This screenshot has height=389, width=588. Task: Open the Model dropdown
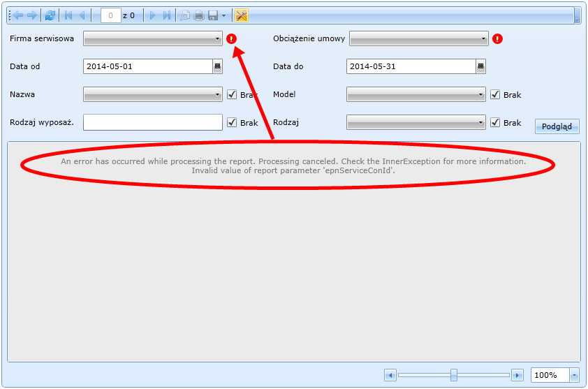(x=416, y=94)
